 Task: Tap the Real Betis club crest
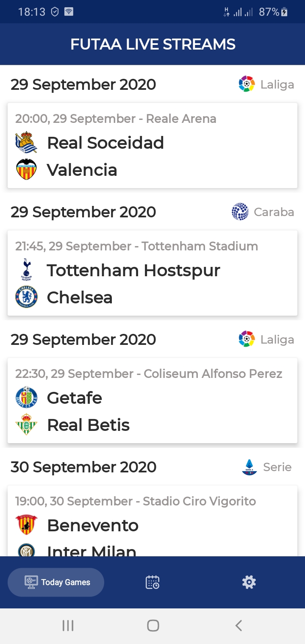click(x=26, y=425)
